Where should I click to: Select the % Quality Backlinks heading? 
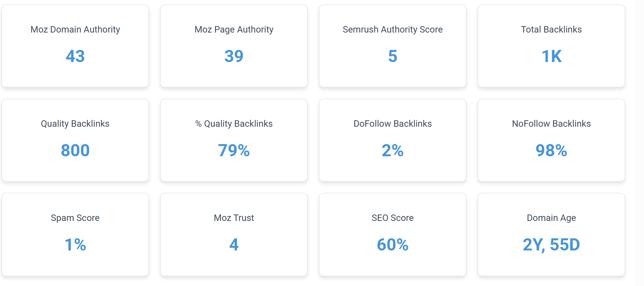coord(234,124)
